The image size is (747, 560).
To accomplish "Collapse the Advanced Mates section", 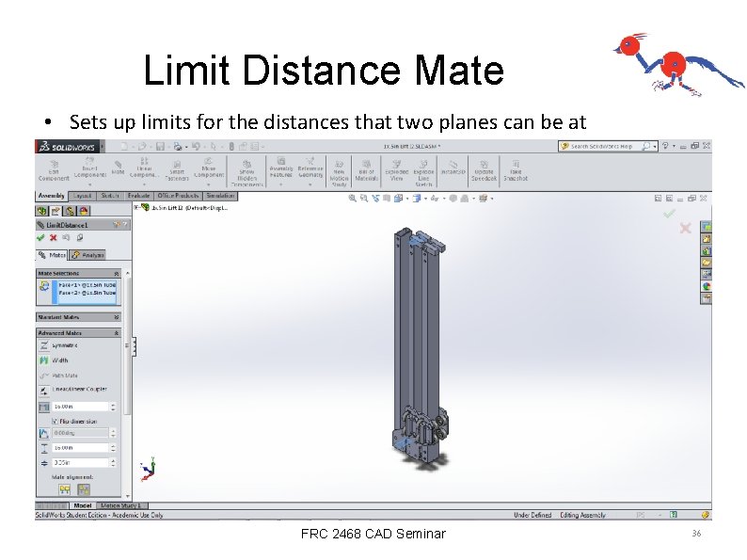I will pyautogui.click(x=117, y=332).
